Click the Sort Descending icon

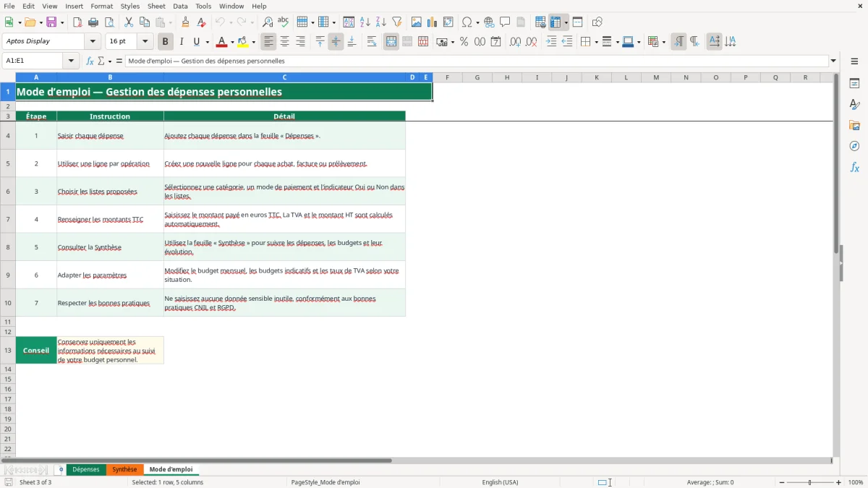point(381,22)
